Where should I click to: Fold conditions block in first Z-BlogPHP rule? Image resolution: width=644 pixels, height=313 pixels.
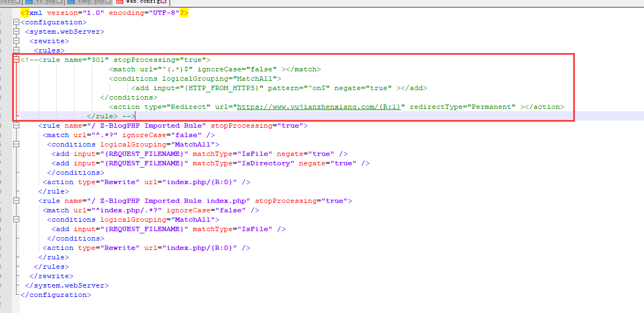click(17, 144)
